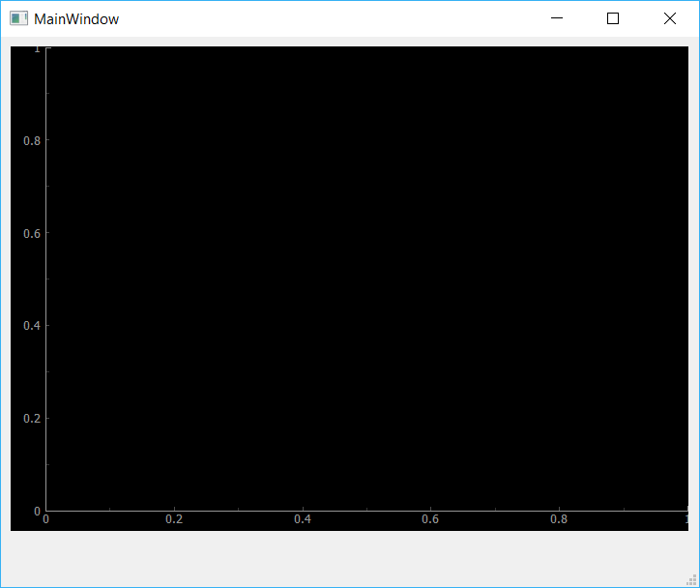
Task: Click the MainWindow app icon in title bar
Action: tap(18, 18)
